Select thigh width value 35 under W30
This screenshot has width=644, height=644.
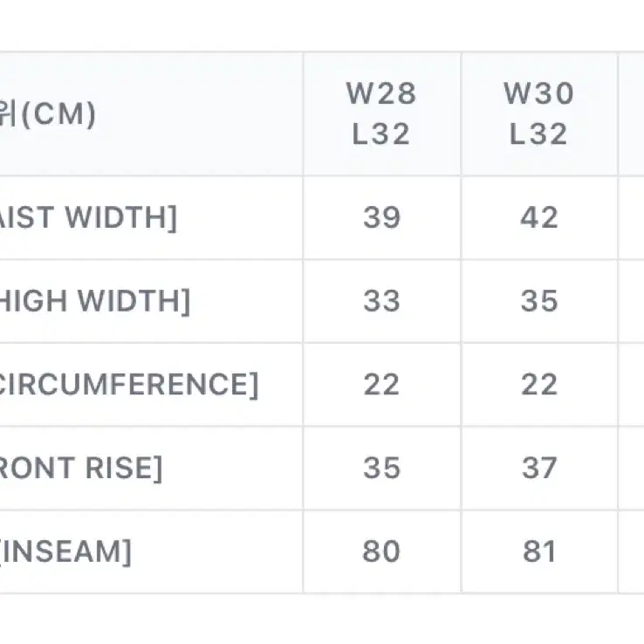click(x=539, y=301)
